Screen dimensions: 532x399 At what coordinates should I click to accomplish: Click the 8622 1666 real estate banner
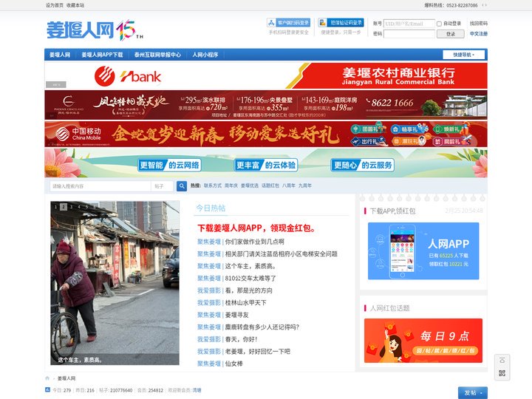(x=266, y=105)
